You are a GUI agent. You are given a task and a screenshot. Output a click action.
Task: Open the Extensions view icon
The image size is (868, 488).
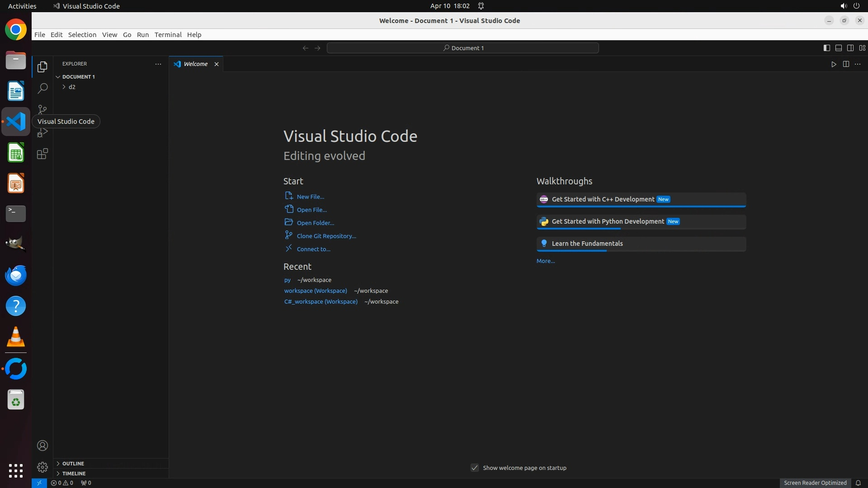42,154
